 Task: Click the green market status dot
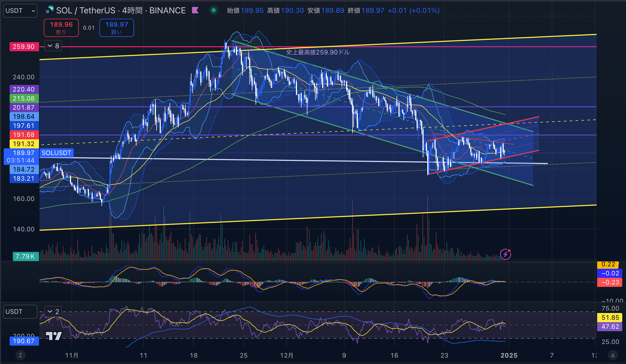(x=213, y=10)
